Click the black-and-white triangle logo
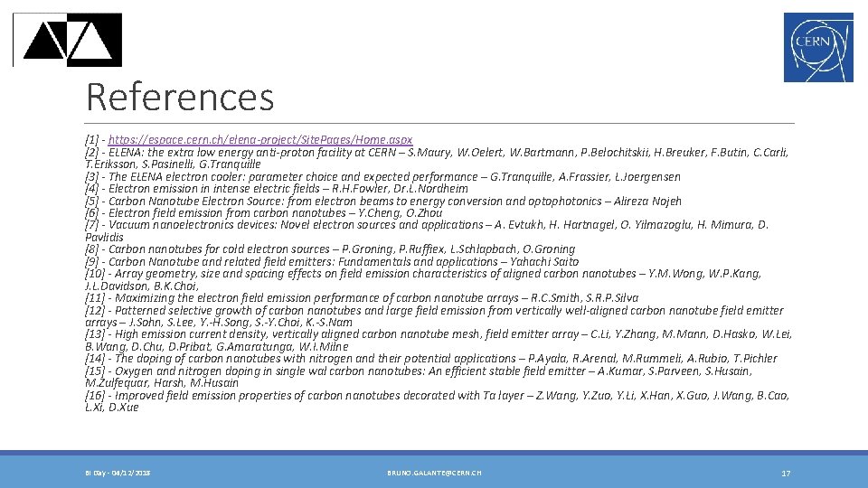The height and width of the screenshot is (488, 868). point(68,40)
